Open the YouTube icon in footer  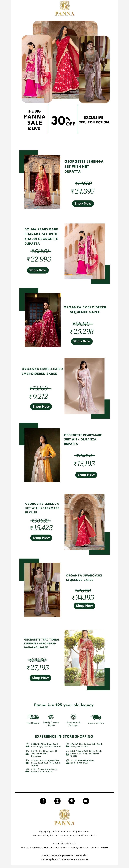coord(86,801)
